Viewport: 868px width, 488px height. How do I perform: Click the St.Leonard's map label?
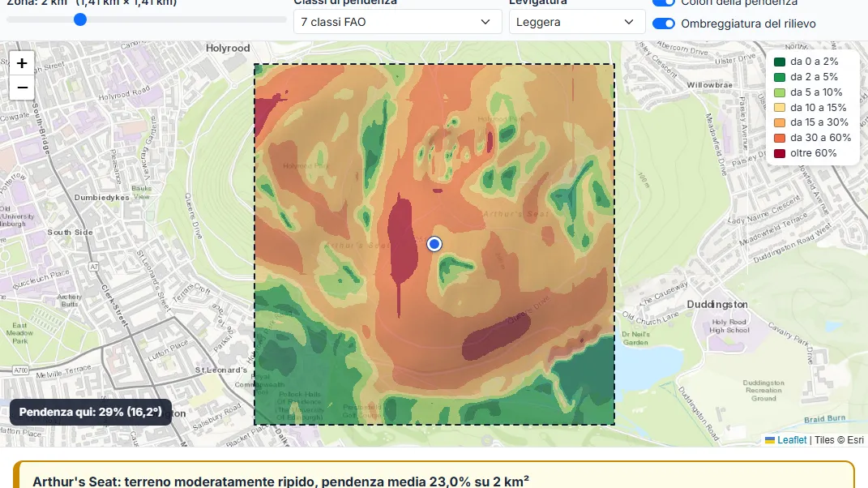[221, 370]
